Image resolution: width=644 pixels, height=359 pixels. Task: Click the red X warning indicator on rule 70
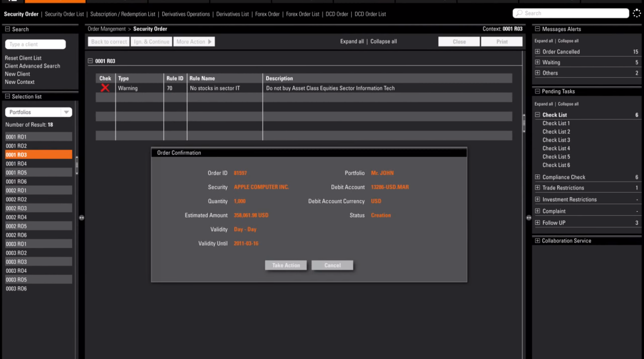pyautogui.click(x=105, y=88)
